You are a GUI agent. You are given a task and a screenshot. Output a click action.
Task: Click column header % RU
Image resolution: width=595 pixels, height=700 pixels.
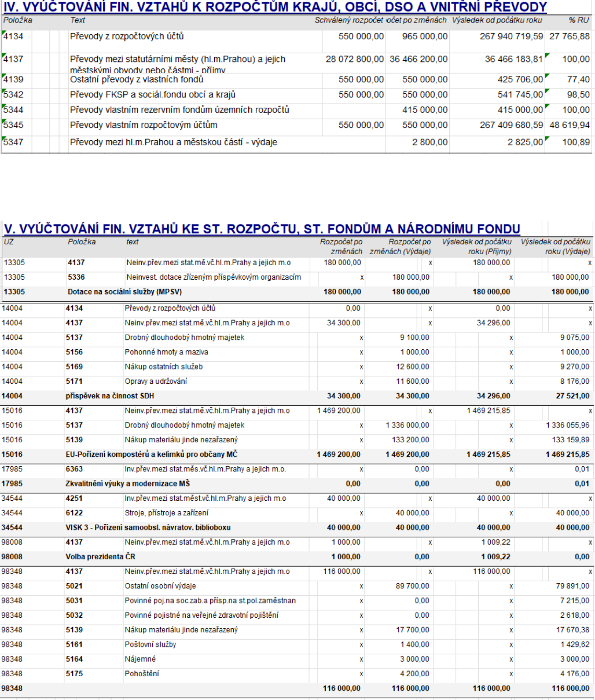click(x=579, y=20)
